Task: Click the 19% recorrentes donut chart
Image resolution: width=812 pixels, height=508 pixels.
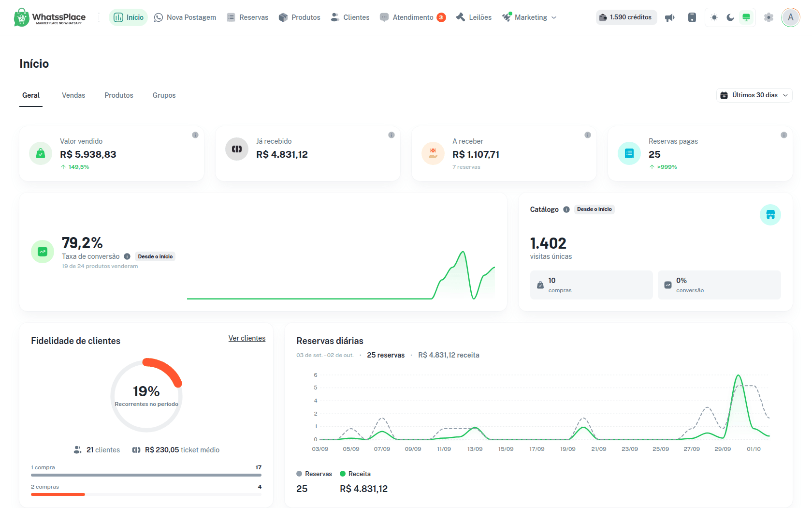Action: pyautogui.click(x=146, y=395)
